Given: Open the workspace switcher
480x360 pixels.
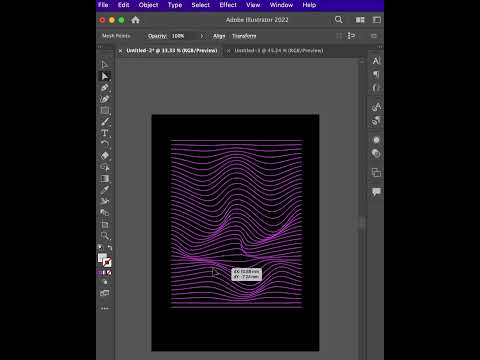Looking at the screenshot, I should pyautogui.click(x=377, y=20).
